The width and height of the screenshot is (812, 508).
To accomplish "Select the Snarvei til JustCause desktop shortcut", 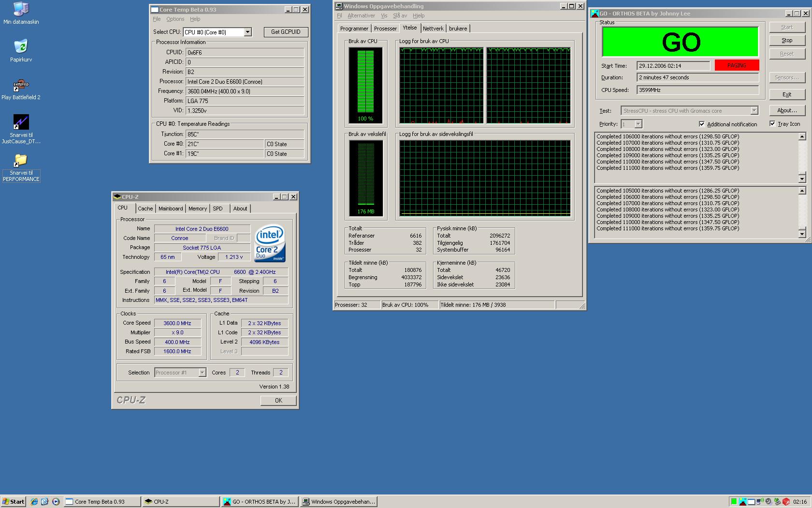I will [21, 128].
